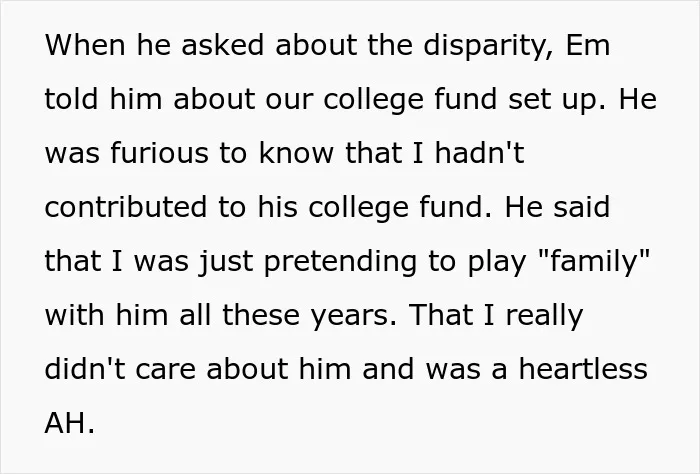Image resolution: width=700 pixels, height=474 pixels.
Task: Click the final word "AH."
Action: point(70,423)
